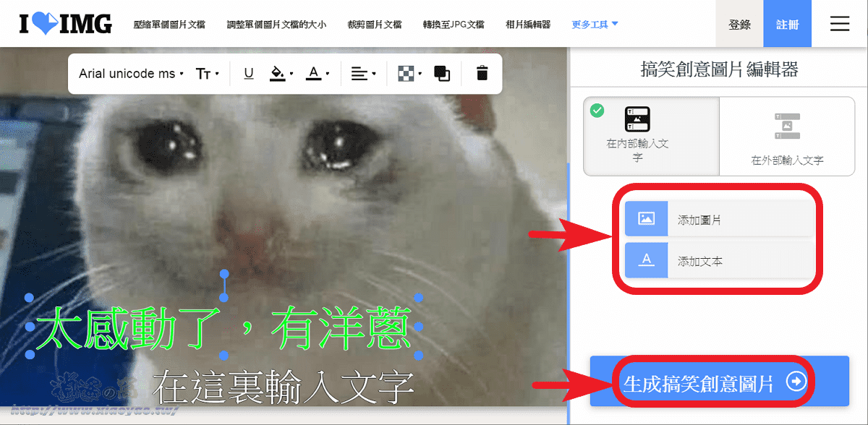Open 相片編輯器 tool
The width and height of the screenshot is (868, 425).
(x=528, y=24)
